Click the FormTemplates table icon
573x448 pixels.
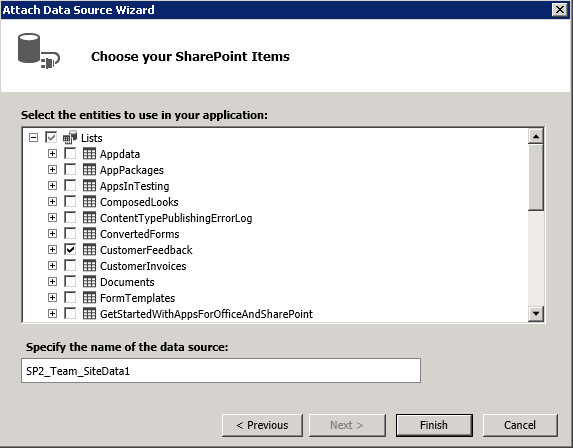coord(89,298)
